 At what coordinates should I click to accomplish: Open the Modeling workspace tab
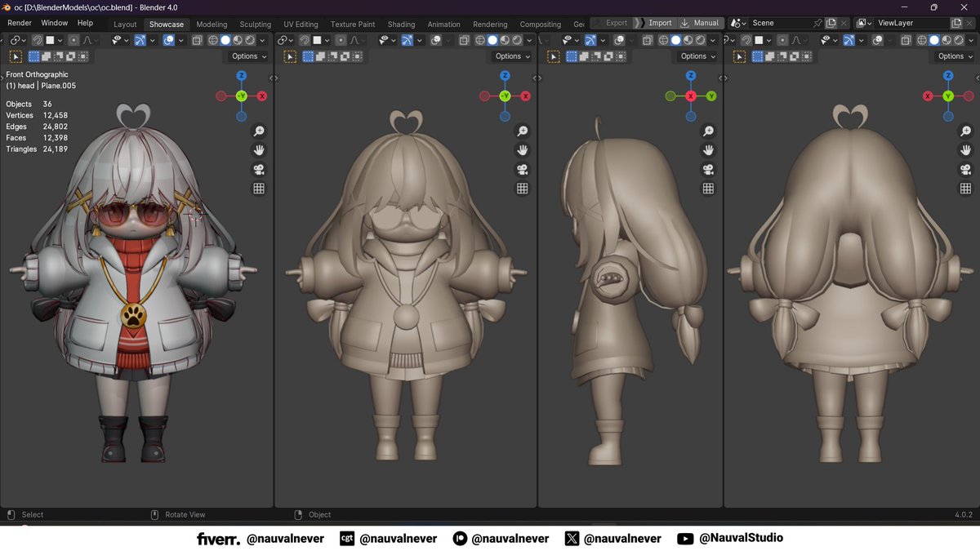212,24
